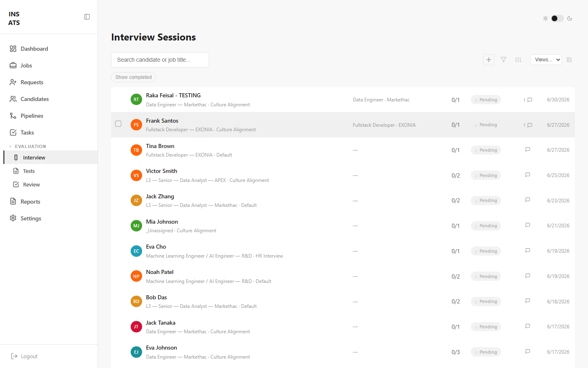588x368 pixels.
Task: Open the Views dropdown
Action: 546,60
